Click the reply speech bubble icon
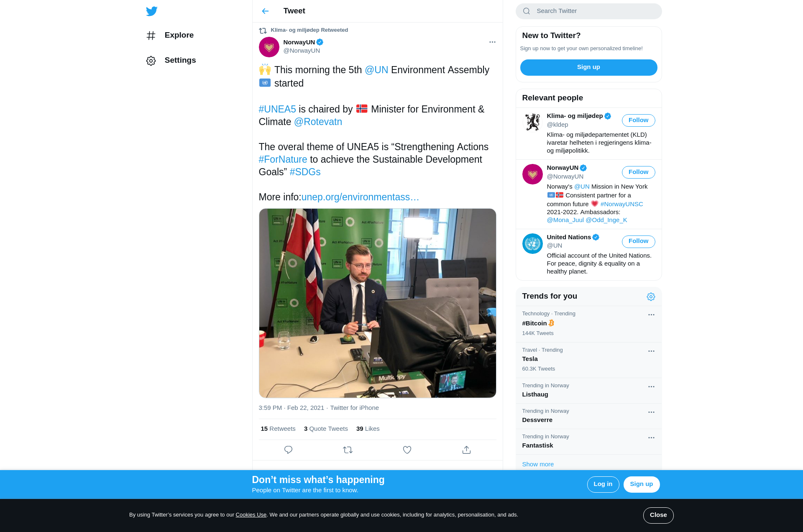 (x=288, y=450)
